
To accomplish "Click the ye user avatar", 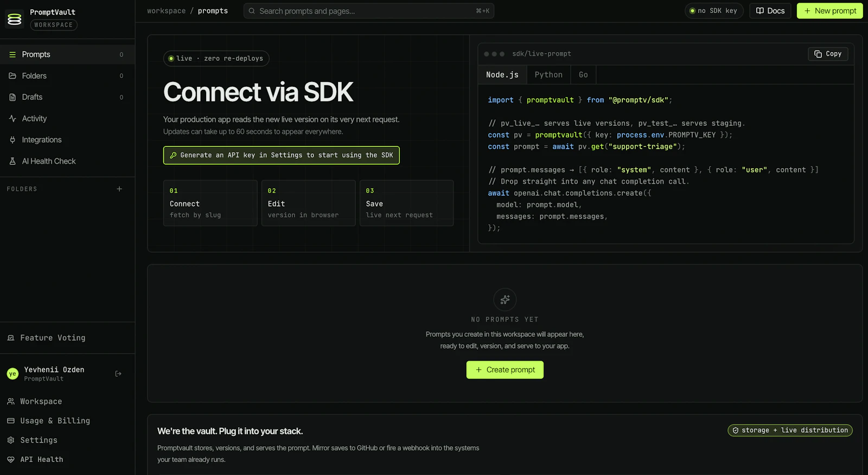I will [12, 374].
